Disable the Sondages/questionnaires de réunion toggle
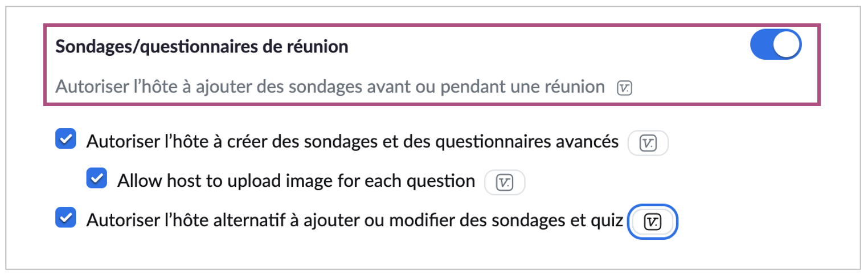 tap(775, 46)
